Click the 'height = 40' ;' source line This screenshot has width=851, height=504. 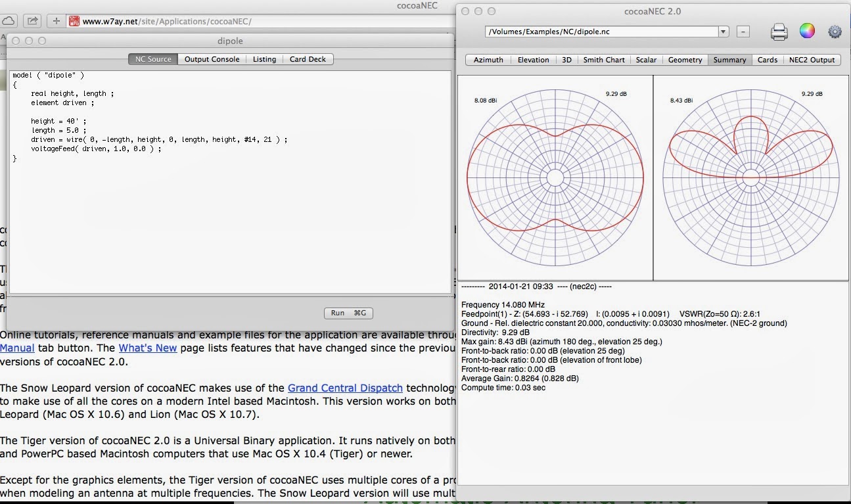[x=58, y=121]
